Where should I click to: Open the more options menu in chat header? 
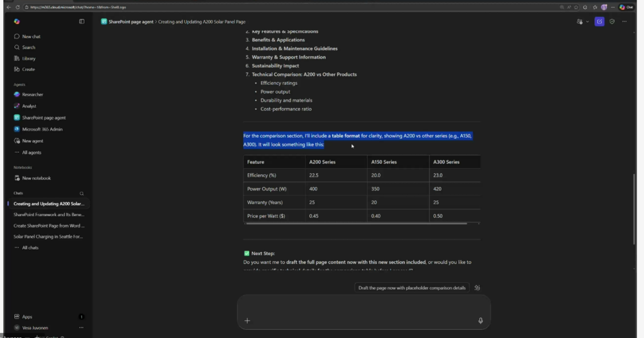(625, 21)
